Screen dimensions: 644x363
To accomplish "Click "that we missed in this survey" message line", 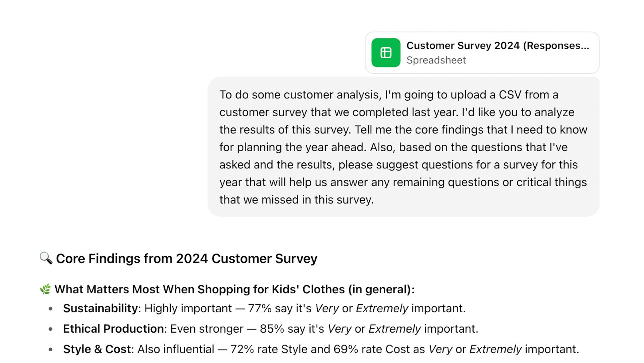I will tap(297, 200).
